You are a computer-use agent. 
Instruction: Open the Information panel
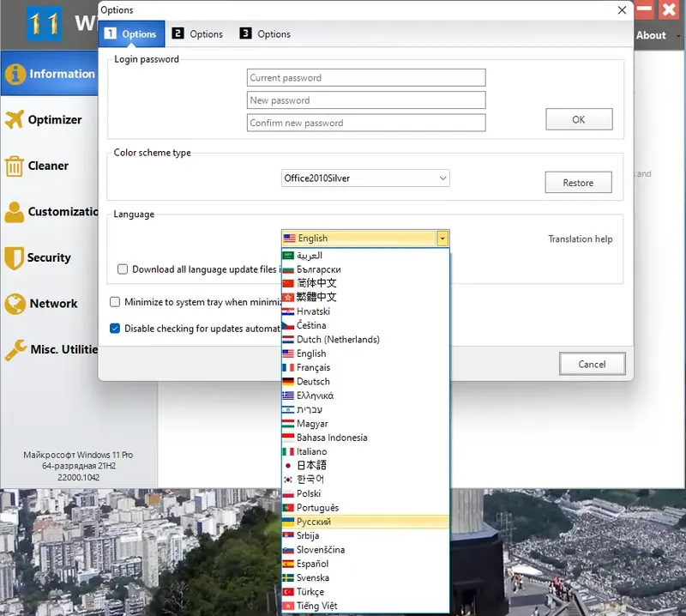tap(51, 75)
